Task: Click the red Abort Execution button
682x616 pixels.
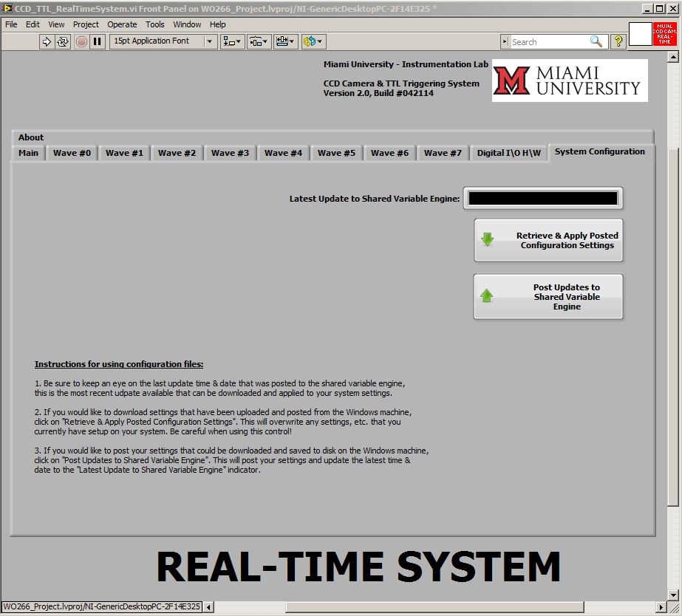Action: click(x=81, y=42)
